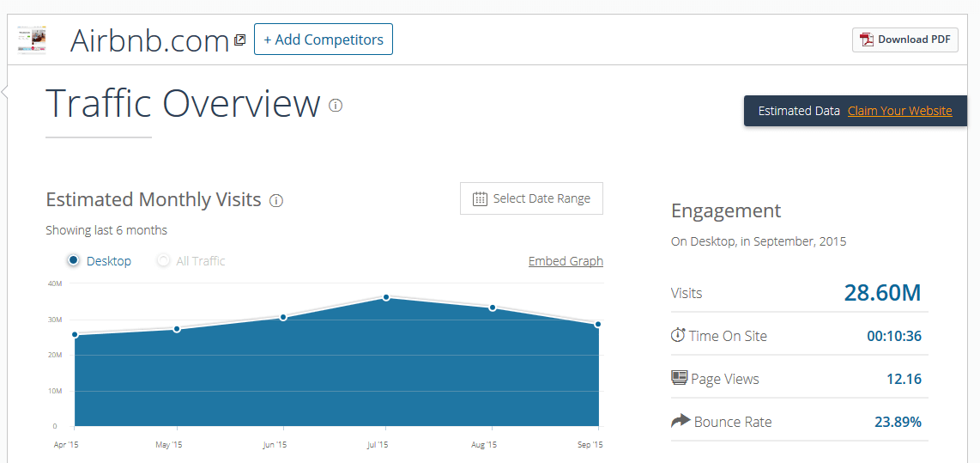Click the Jul '15 axis label

coord(377,445)
